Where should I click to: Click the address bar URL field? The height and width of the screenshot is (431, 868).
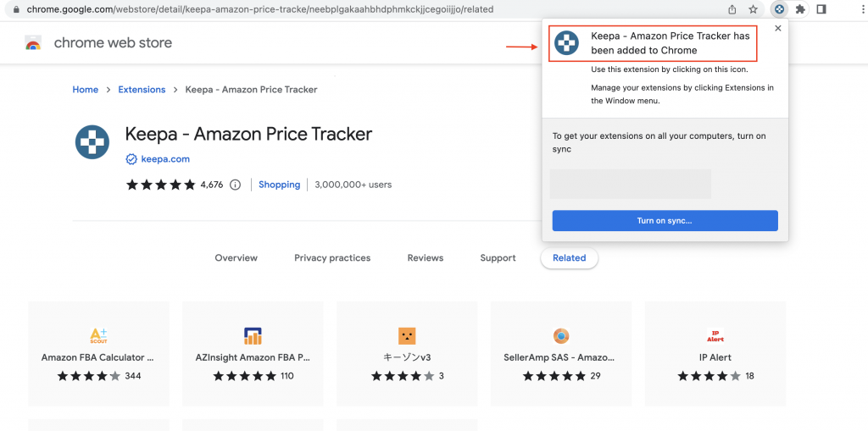(x=339, y=9)
